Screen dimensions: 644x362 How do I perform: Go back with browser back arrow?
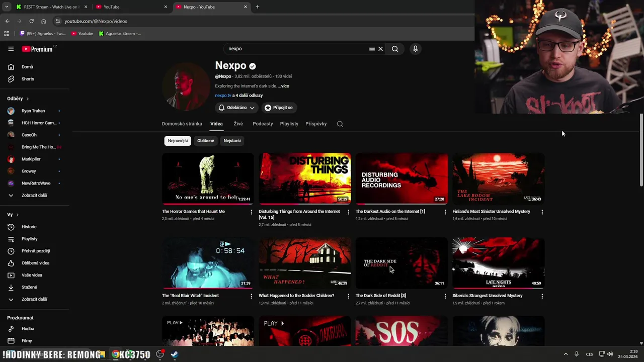[x=7, y=21]
